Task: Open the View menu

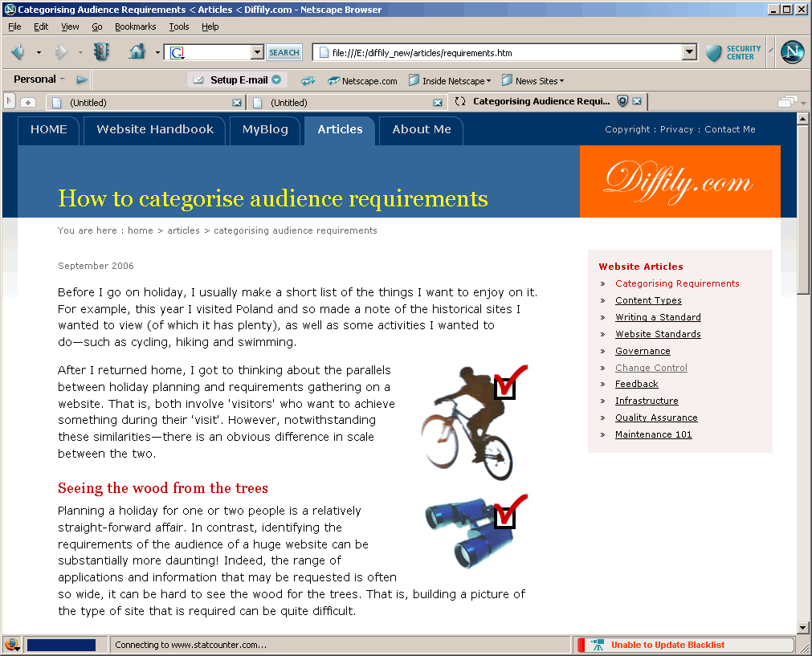Action: point(70,26)
